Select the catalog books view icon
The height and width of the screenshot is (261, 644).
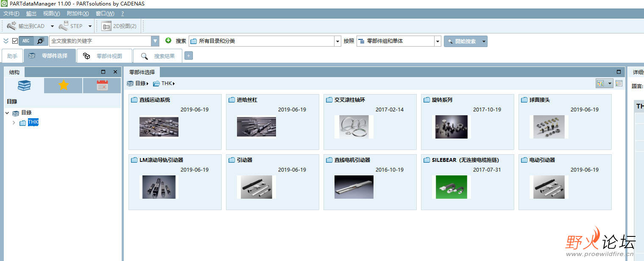24,85
